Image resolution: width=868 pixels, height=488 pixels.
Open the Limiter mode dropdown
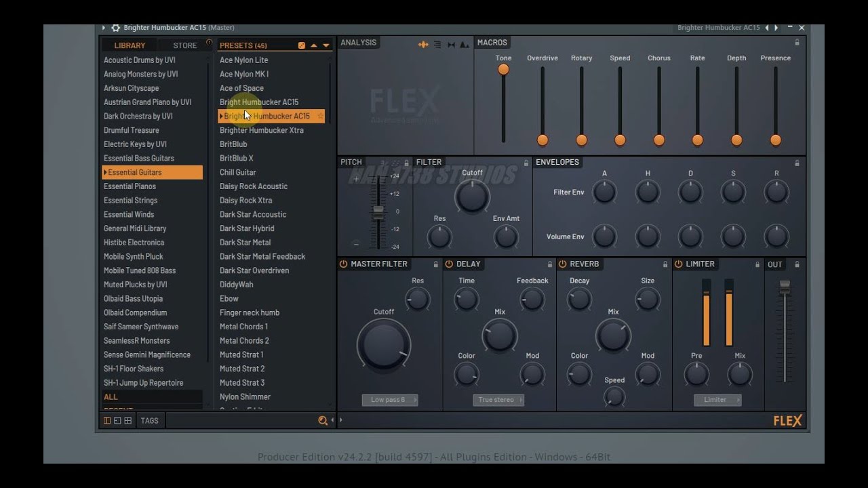[x=717, y=400]
